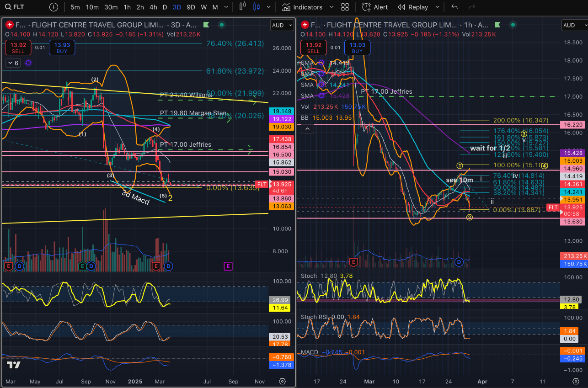Click the 13.92 SELL button in left chart

click(x=18, y=48)
